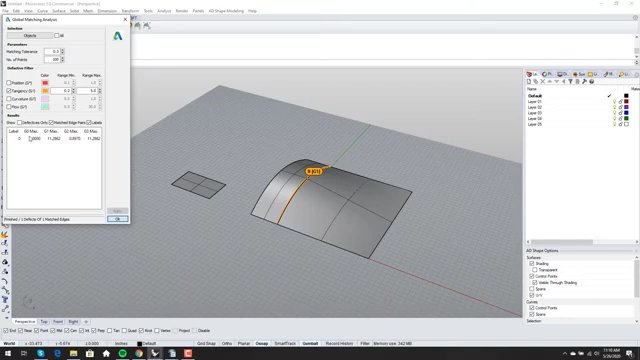
Task: Click the home icon in taskbar
Action: pyautogui.click(x=106, y=353)
